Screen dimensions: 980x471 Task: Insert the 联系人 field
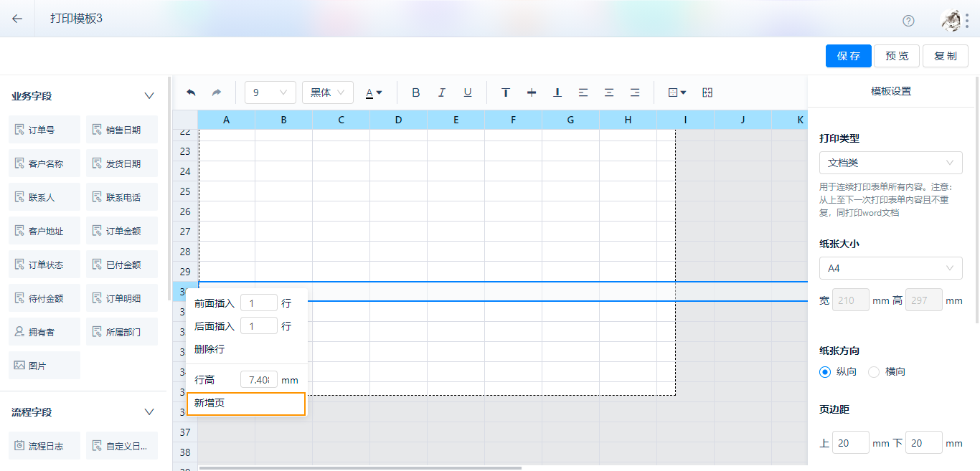pos(44,197)
